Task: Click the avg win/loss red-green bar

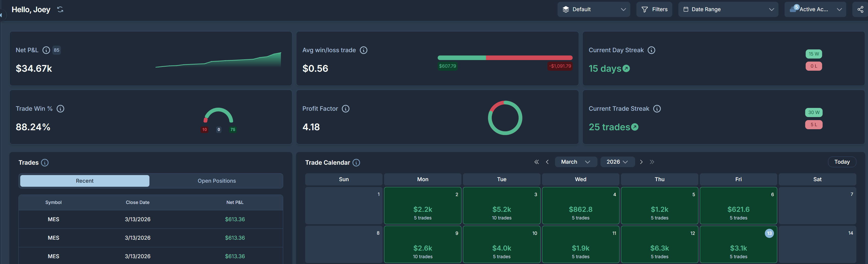Action: (504, 58)
